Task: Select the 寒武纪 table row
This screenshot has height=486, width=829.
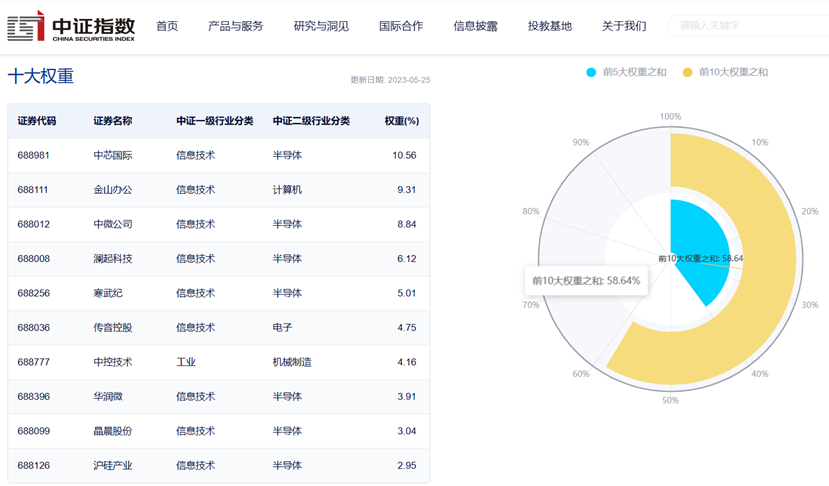Action: [107, 293]
